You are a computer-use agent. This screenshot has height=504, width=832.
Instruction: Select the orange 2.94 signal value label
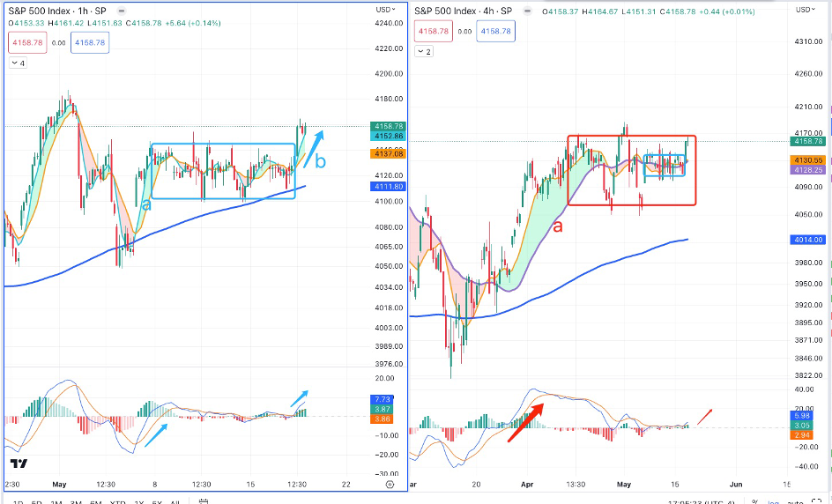[x=802, y=435]
